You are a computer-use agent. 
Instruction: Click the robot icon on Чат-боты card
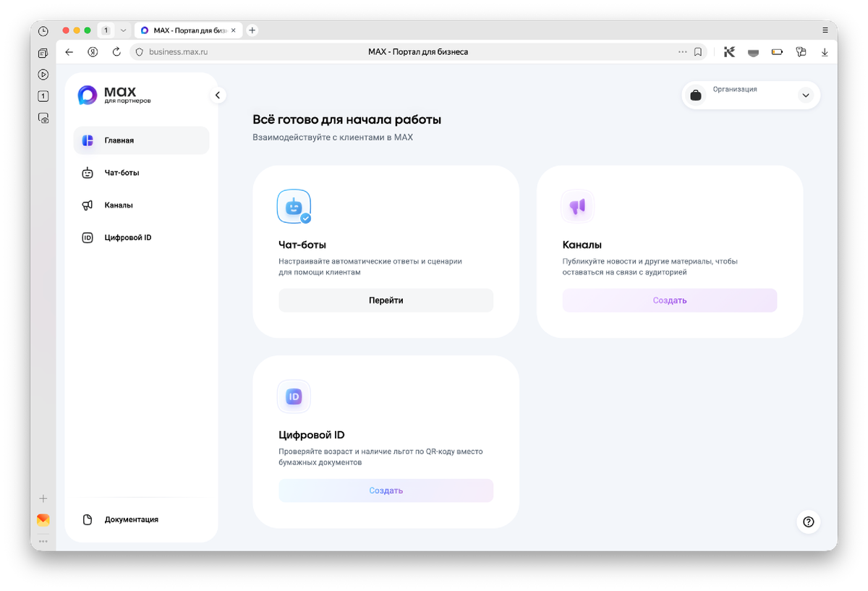pyautogui.click(x=293, y=205)
